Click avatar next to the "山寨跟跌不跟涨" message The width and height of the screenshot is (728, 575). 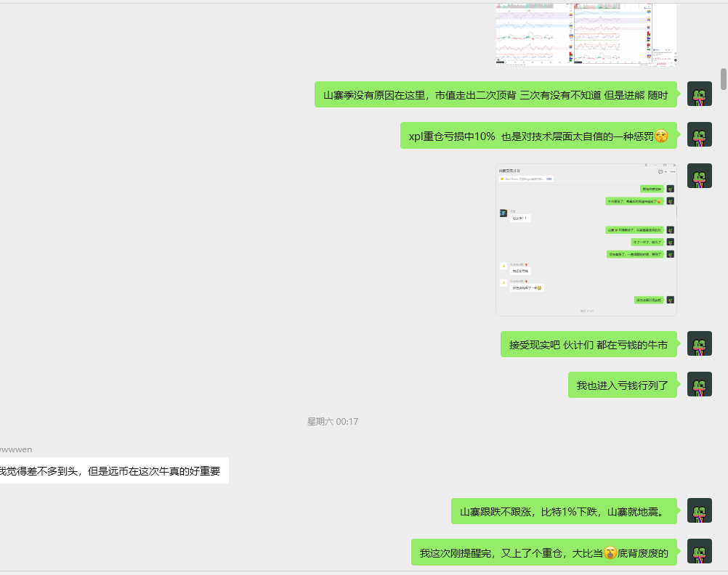[x=699, y=511]
